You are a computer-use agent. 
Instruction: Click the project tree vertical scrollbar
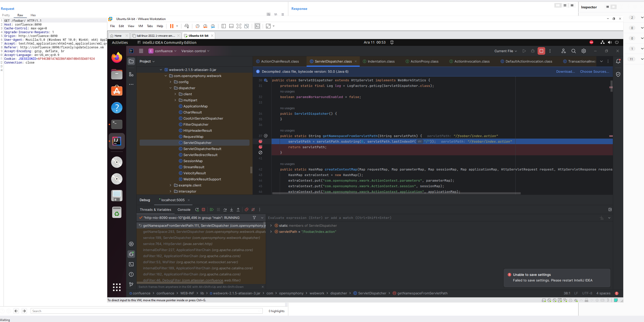click(251, 170)
